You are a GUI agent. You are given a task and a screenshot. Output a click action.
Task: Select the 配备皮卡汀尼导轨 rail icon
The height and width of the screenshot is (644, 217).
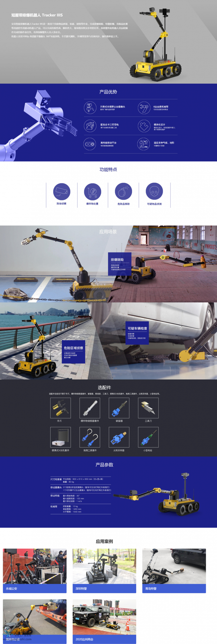[90, 126]
